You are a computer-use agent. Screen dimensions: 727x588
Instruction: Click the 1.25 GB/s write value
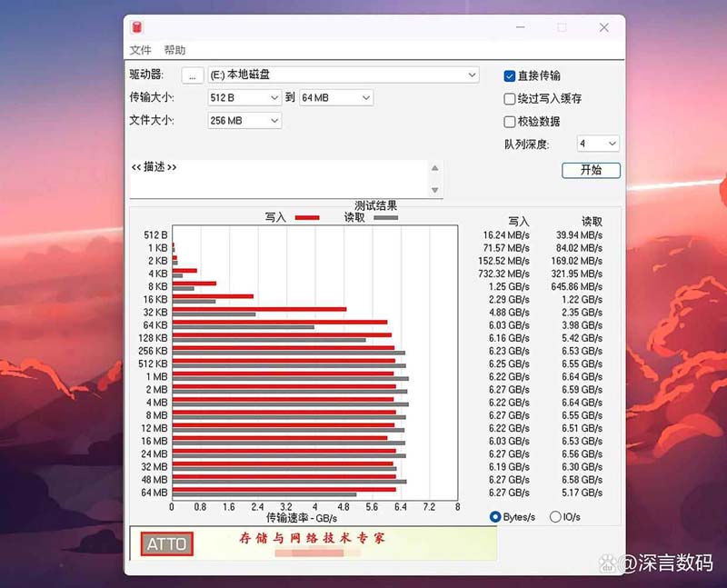pyautogui.click(x=509, y=286)
